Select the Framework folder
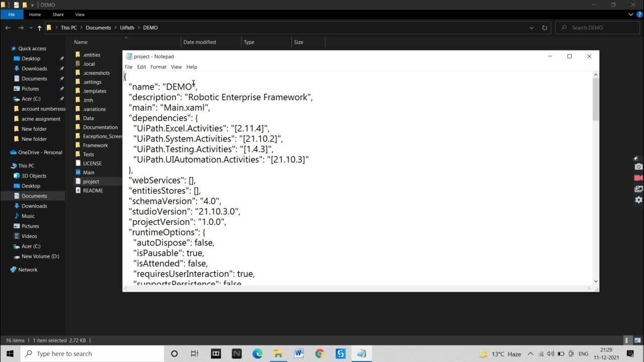This screenshot has width=644, height=362. click(x=95, y=145)
